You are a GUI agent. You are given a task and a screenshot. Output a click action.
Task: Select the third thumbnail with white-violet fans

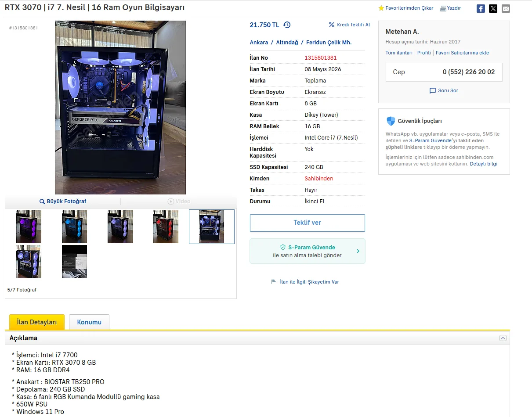[120, 226]
